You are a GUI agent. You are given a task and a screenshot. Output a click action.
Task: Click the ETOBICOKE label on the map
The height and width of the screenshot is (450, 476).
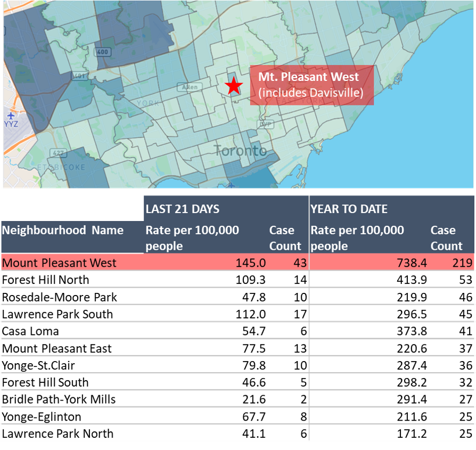(x=61, y=167)
